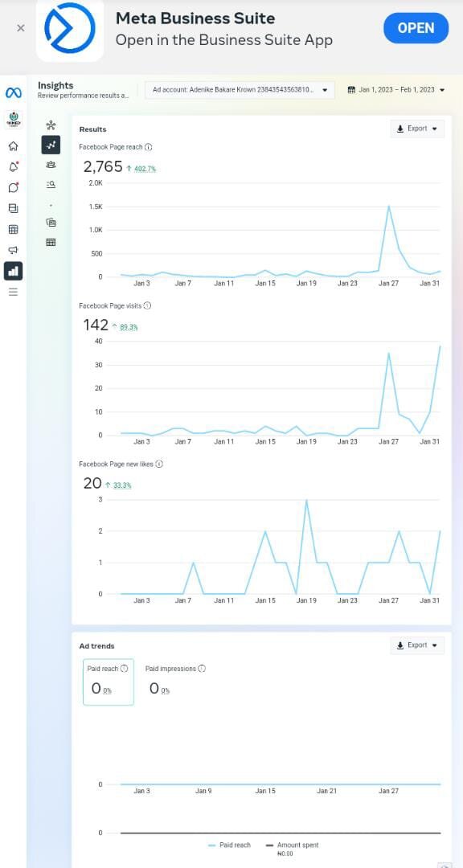Image resolution: width=463 pixels, height=868 pixels.
Task: Open the Ads megaphone icon in sidebar
Action: [14, 250]
